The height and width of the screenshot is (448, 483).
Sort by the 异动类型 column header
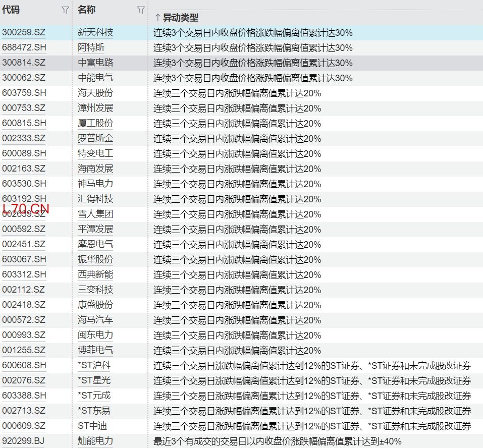point(181,18)
